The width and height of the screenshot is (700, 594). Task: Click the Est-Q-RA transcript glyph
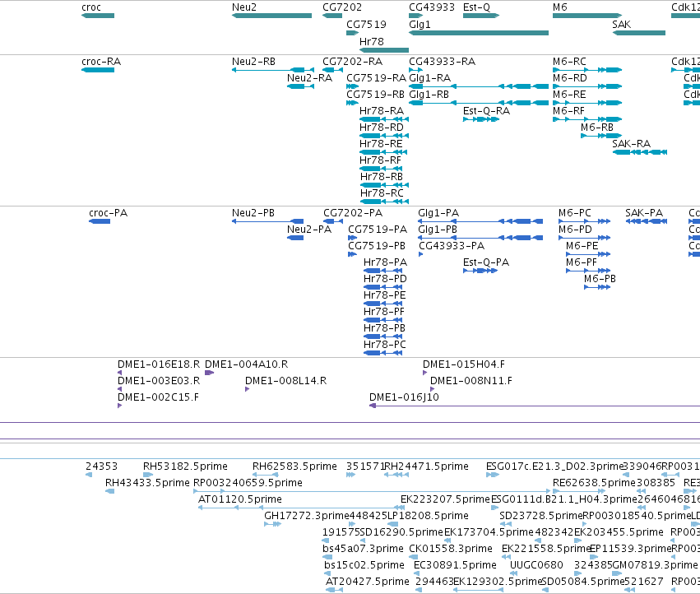[x=481, y=119]
